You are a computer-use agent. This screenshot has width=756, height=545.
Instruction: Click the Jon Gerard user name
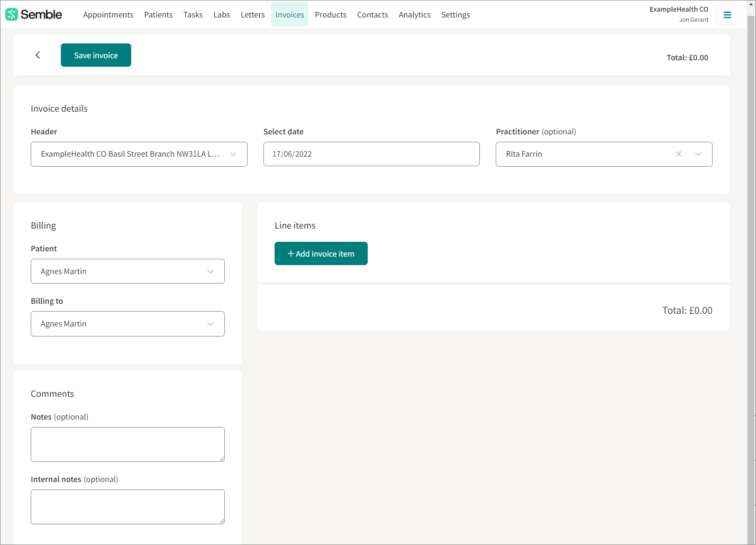[694, 20]
